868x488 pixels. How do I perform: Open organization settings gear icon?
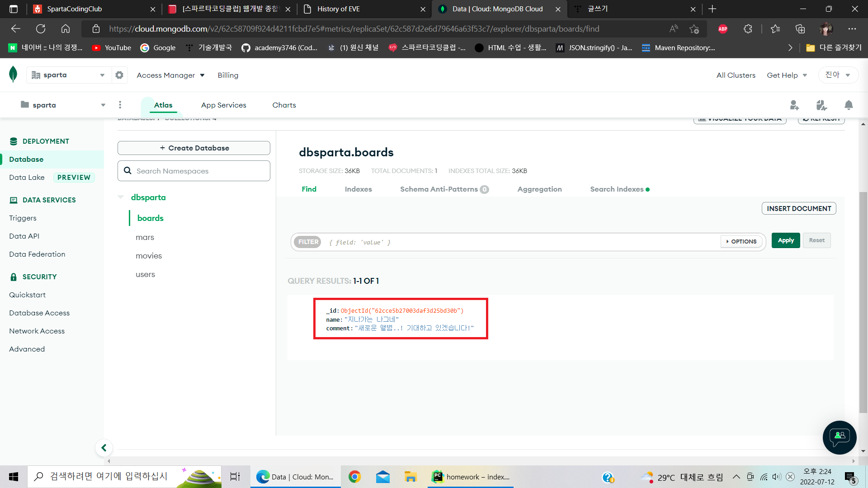coord(119,75)
